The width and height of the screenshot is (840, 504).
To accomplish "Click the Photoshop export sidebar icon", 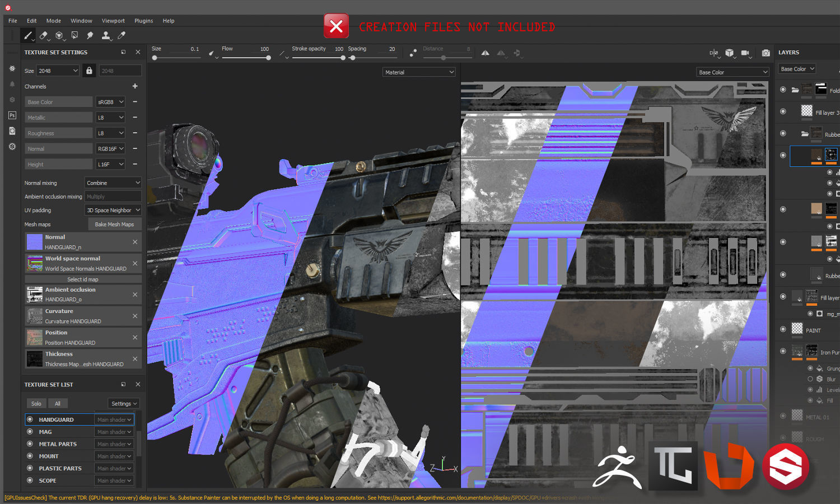I will [12, 115].
